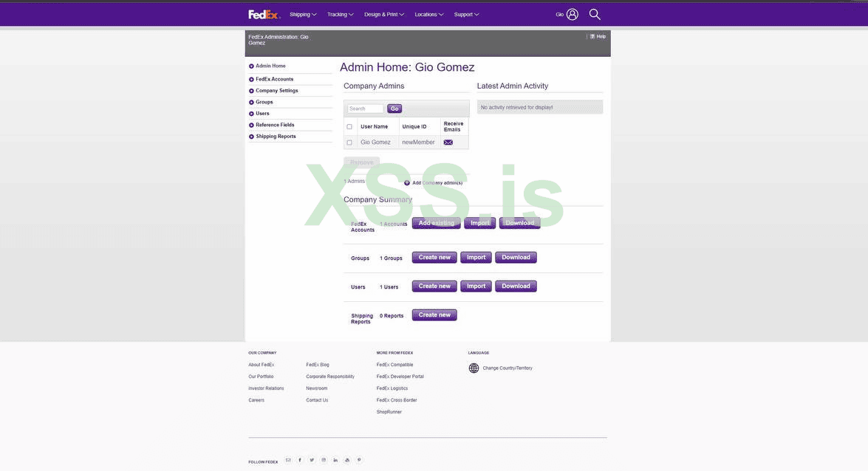This screenshot has height=471, width=868.
Task: Expand the Support dropdown menu
Action: pos(466,14)
